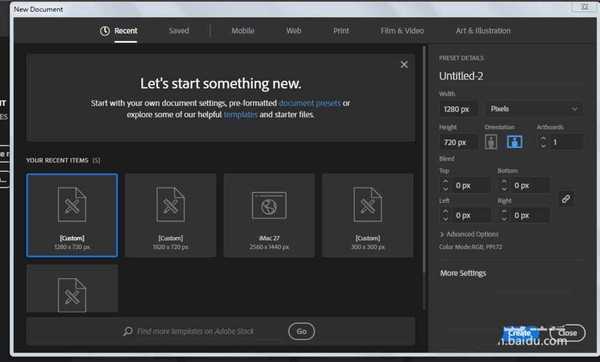
Task: Select the iMac 27 preset thumbnail
Action: pyautogui.click(x=269, y=215)
